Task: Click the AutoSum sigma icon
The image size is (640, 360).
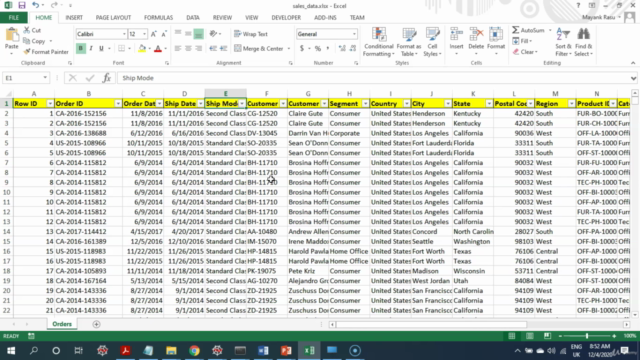Action: click(516, 30)
